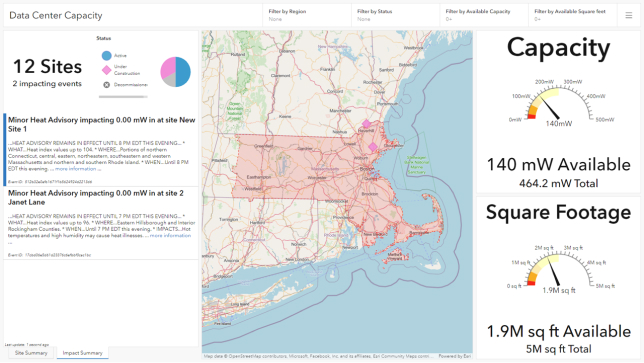Open the Filter by Status dropdown
The image size is (644, 363).
[395, 15]
